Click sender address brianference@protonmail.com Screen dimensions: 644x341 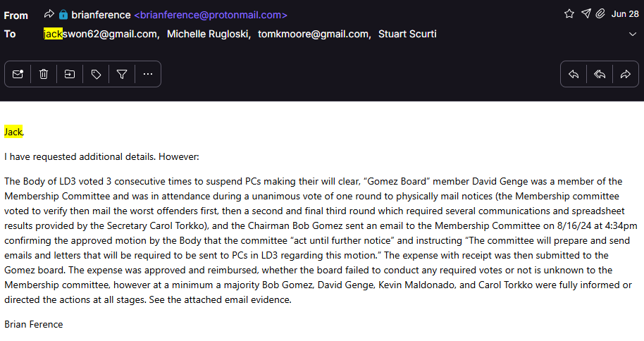(x=210, y=15)
